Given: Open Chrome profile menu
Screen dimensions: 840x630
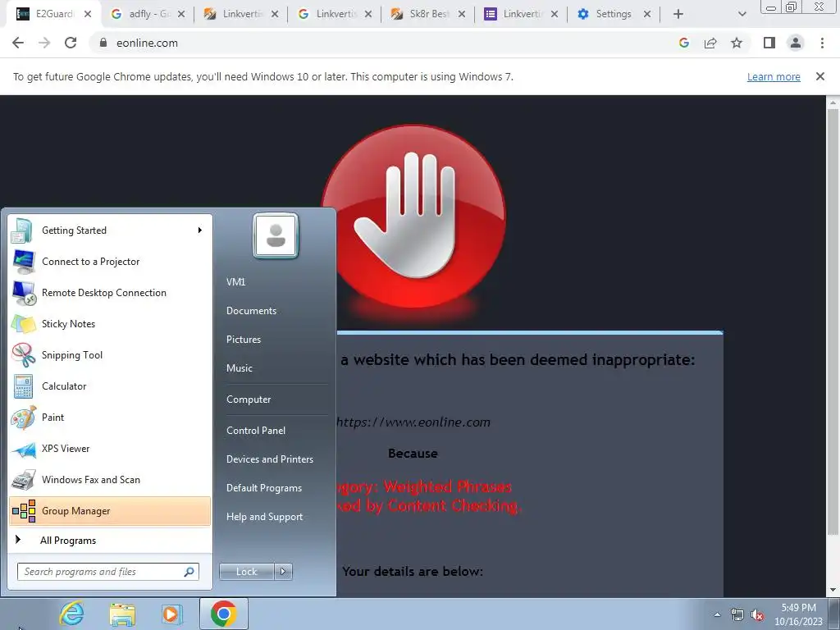Looking at the screenshot, I should tap(796, 43).
